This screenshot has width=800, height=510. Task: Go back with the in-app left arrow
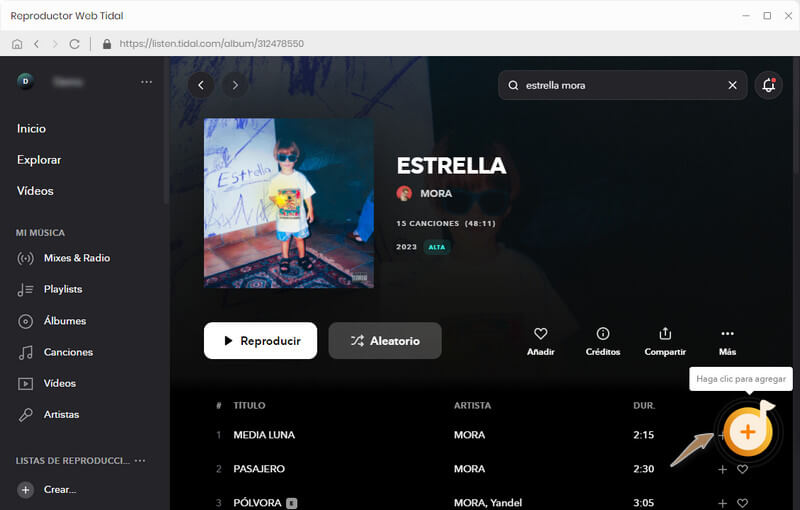(201, 85)
